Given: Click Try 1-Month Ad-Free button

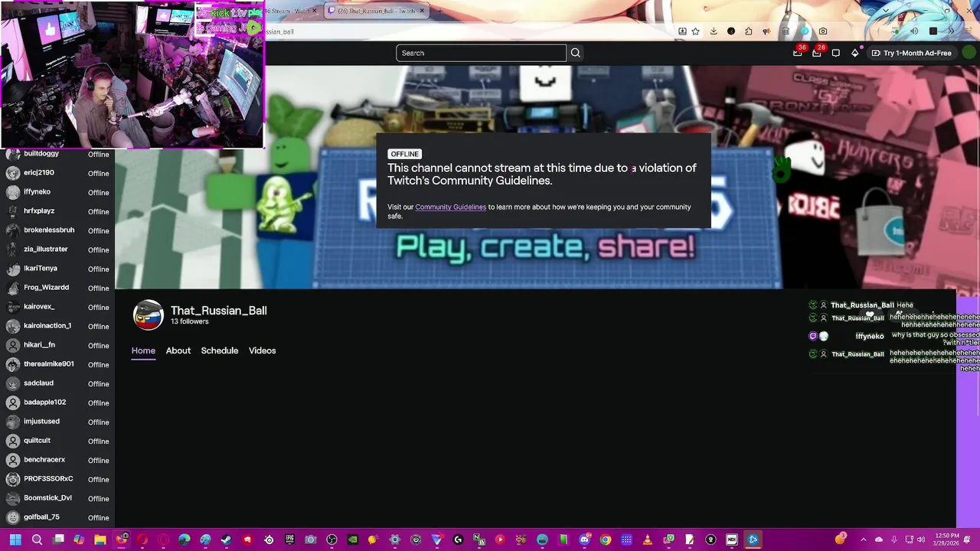Looking at the screenshot, I should [911, 53].
